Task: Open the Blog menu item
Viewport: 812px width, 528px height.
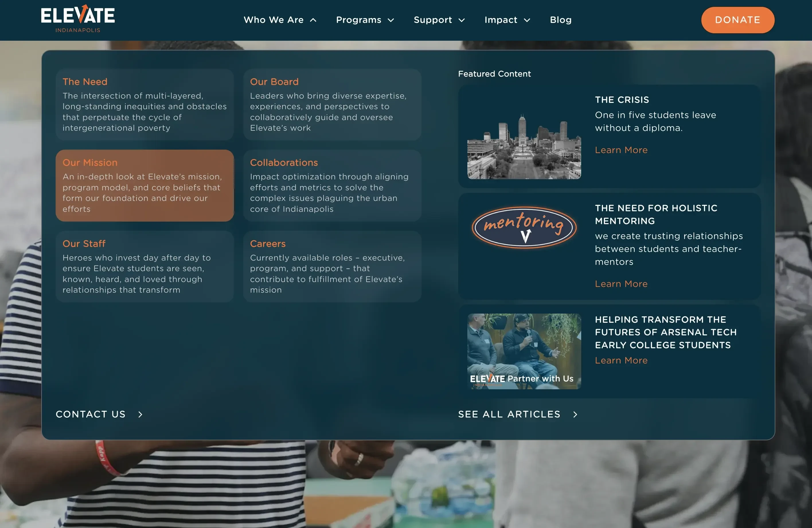Action: 561,19
